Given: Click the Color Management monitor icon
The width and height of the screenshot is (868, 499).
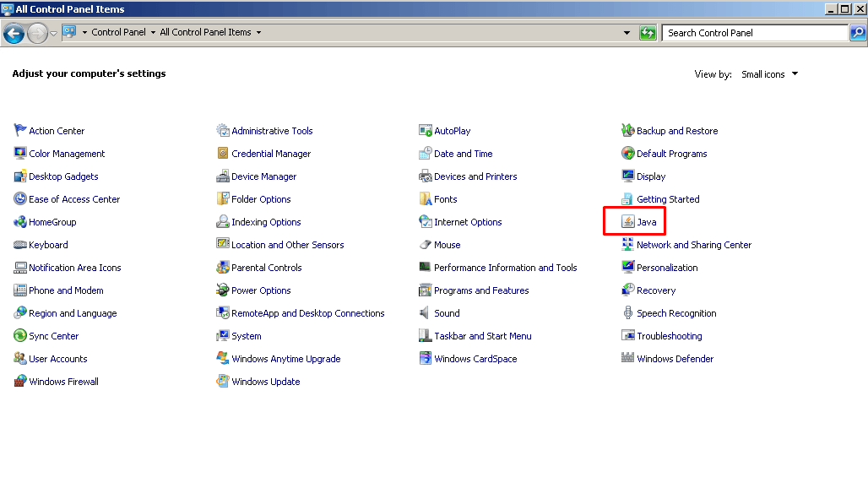Looking at the screenshot, I should (x=20, y=153).
